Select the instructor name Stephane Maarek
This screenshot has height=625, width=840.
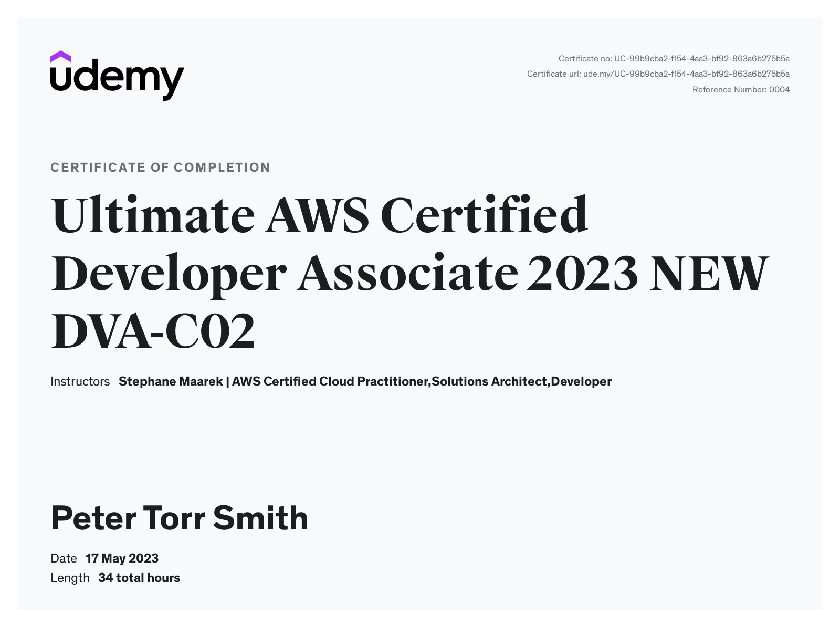click(x=171, y=381)
